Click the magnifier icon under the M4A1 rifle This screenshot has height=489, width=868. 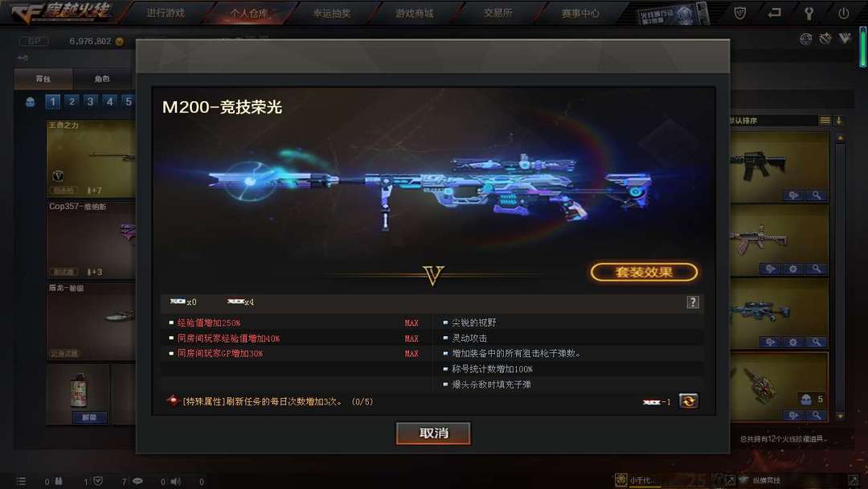point(817,195)
